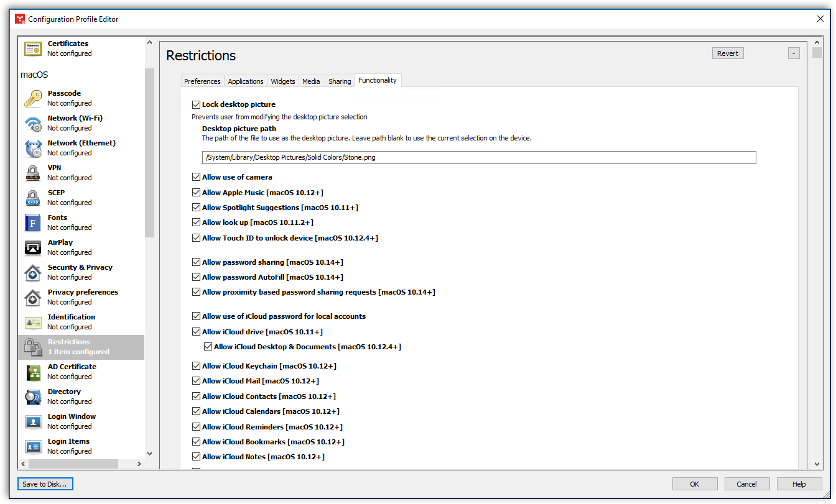Disable Allow use of camera
Image resolution: width=836 pixels, height=504 pixels.
tap(196, 176)
